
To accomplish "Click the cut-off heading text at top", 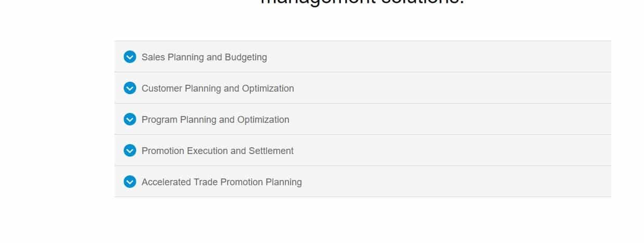I will point(362,3).
